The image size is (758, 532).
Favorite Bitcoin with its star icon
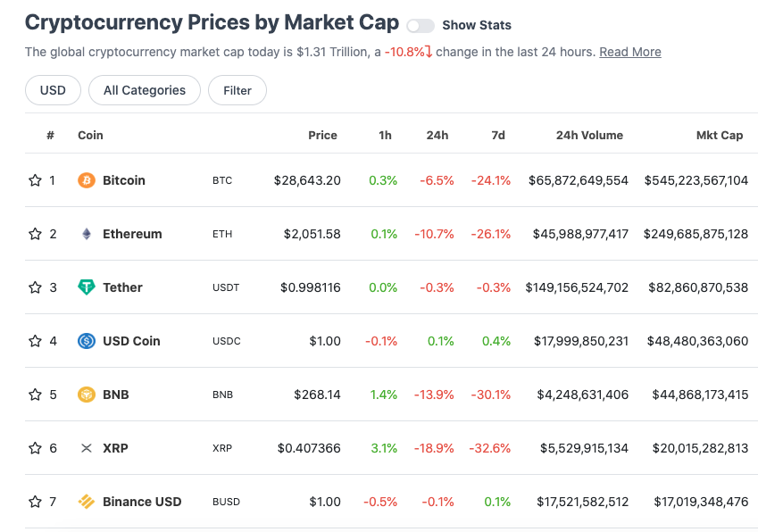pos(36,180)
